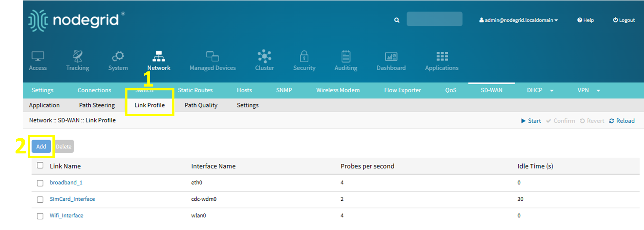Switch to the Link Profile sub-tab

[x=150, y=105]
